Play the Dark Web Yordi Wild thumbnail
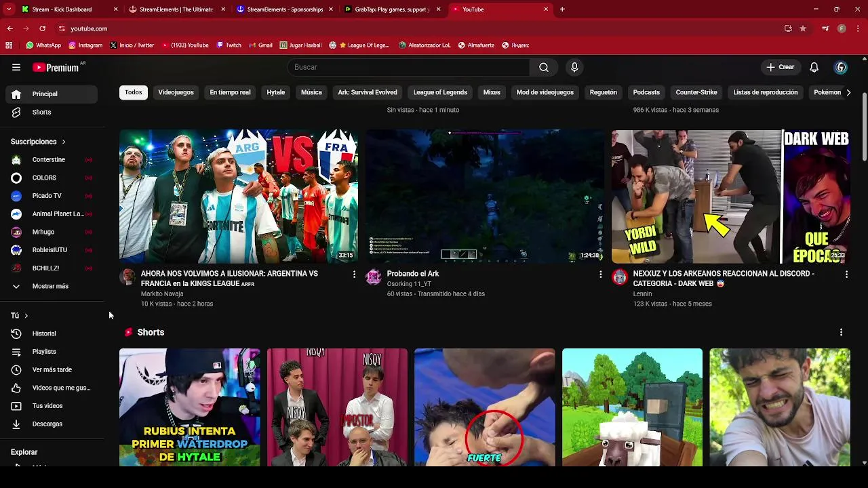Image resolution: width=868 pixels, height=488 pixels. [730, 197]
